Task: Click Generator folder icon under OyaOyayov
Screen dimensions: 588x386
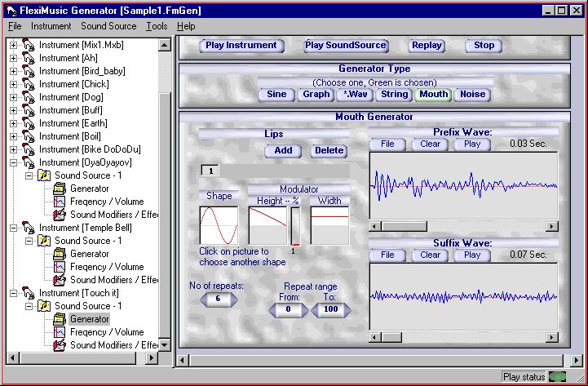Action: point(60,189)
